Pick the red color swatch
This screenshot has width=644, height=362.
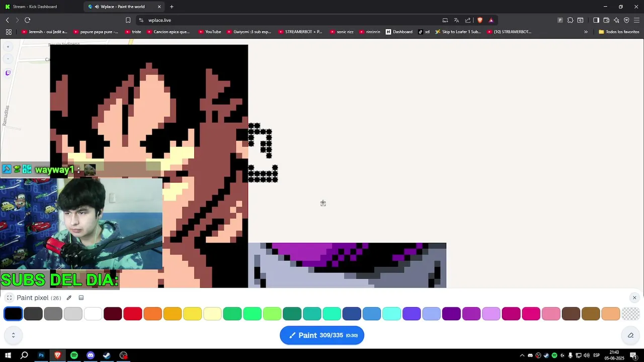[133, 314]
